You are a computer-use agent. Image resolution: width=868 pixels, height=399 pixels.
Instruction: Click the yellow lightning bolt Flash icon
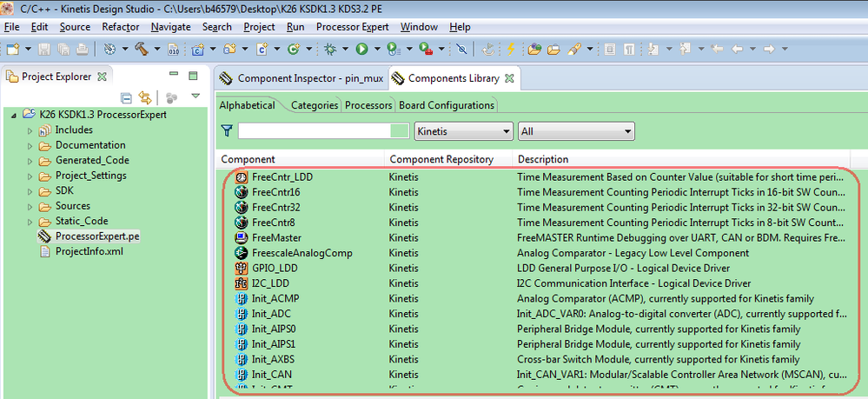tap(510, 50)
